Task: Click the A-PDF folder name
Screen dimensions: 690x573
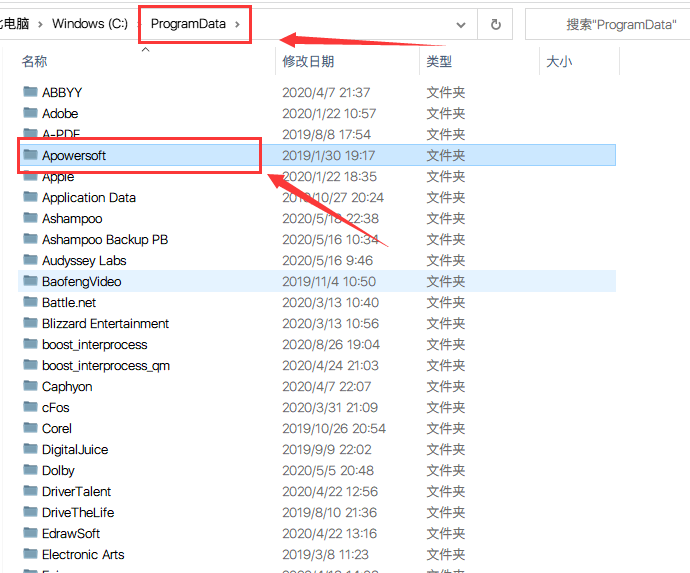Action: 61,133
